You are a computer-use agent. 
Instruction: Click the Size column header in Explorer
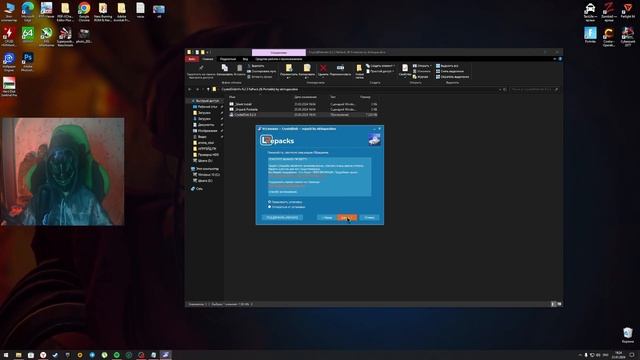[x=365, y=97]
